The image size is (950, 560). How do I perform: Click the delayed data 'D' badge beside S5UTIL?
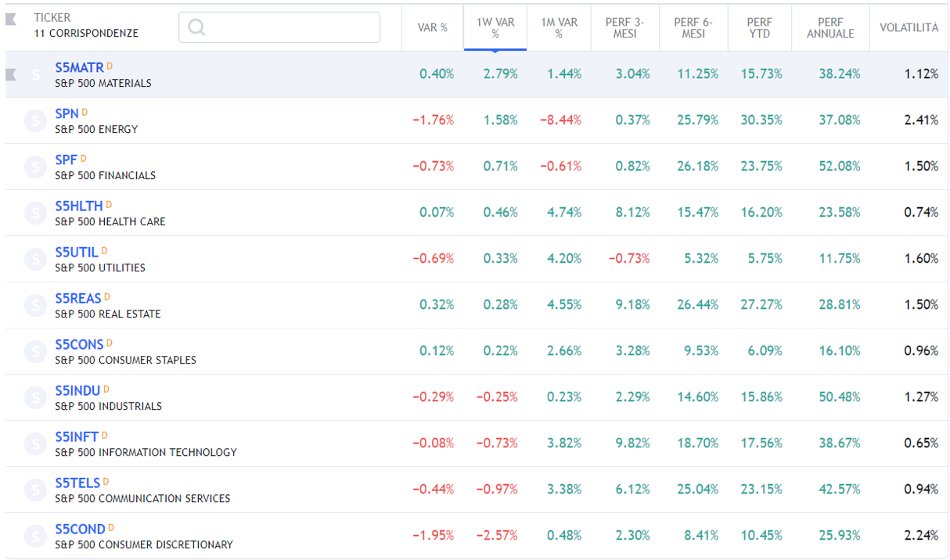[x=104, y=251]
